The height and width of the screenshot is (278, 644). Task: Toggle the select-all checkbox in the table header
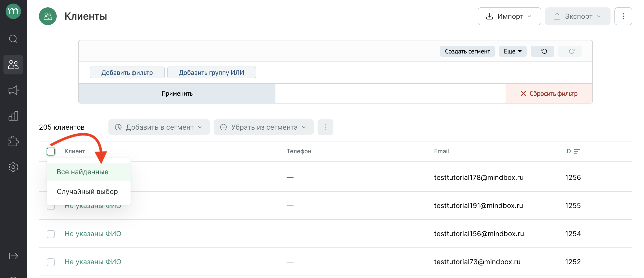[x=51, y=151]
